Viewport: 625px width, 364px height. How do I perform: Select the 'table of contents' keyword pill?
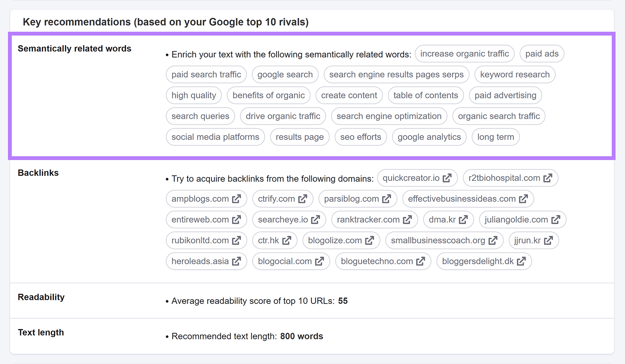[x=425, y=95]
